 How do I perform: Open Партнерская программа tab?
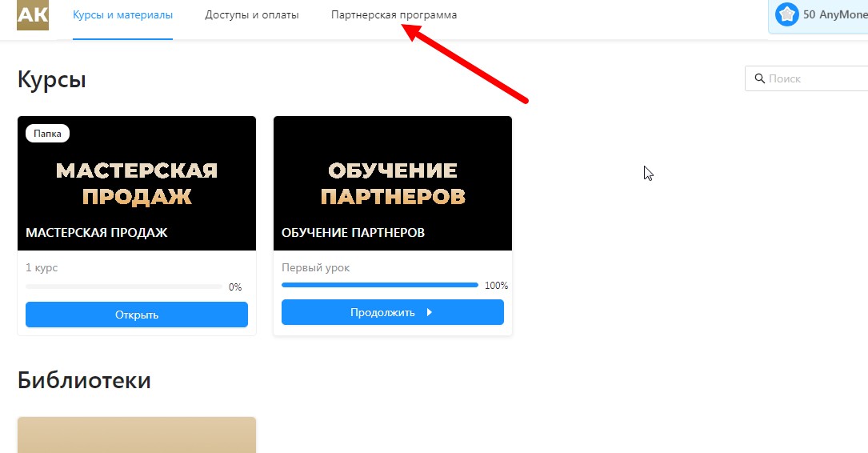(x=394, y=15)
